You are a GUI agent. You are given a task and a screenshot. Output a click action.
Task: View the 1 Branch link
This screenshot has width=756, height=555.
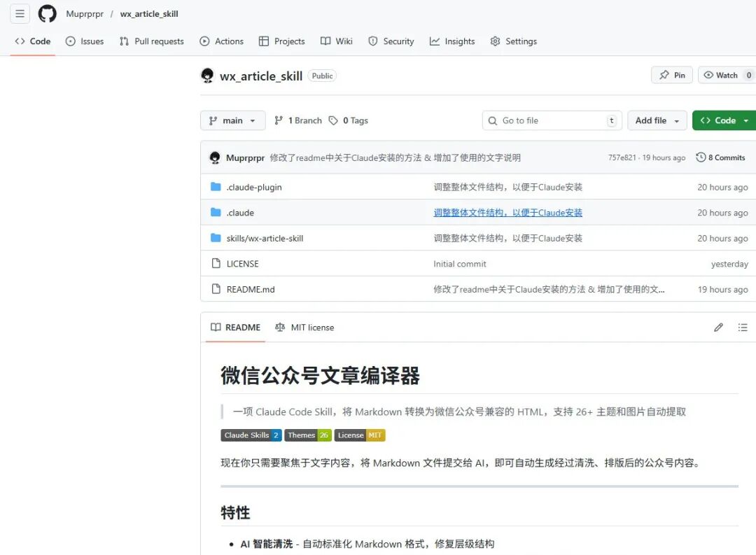point(298,120)
